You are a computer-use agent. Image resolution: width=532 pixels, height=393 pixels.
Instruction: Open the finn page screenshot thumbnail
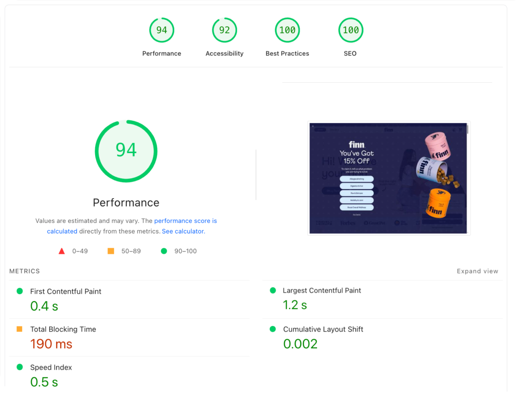click(389, 178)
